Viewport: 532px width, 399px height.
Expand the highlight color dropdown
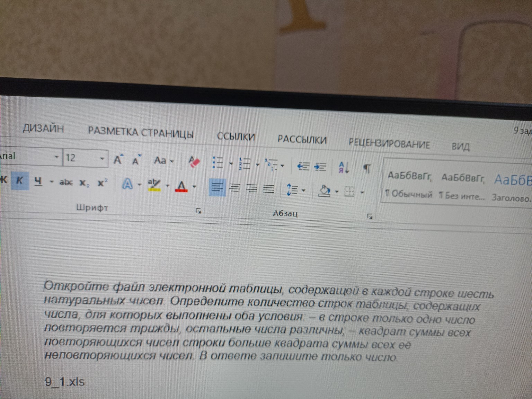tap(167, 186)
